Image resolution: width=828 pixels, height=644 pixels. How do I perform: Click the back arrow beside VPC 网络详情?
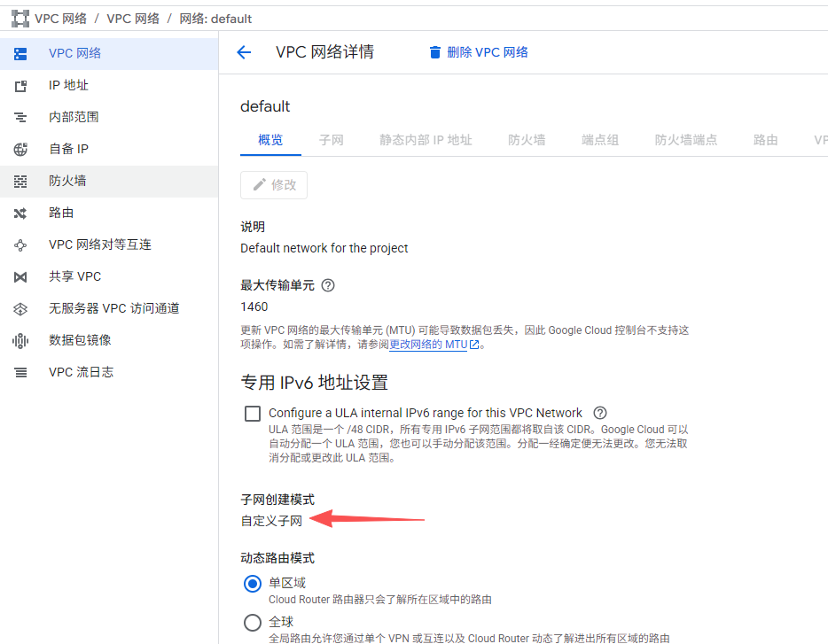(244, 52)
